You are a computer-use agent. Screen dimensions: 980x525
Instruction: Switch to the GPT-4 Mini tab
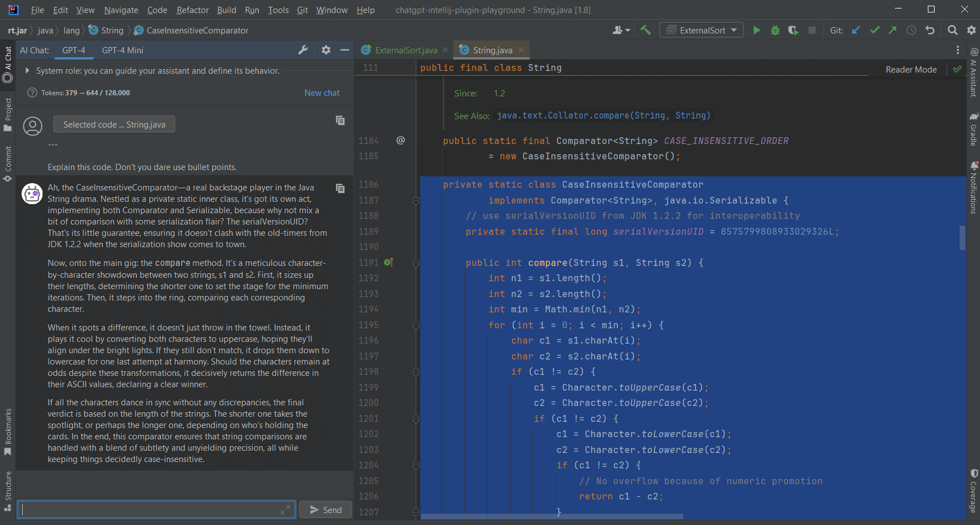click(122, 50)
